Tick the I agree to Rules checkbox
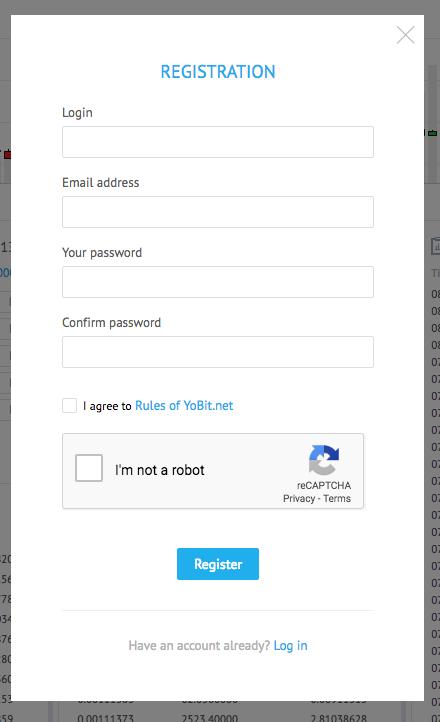Screen dimensions: 440x722 coord(69,406)
